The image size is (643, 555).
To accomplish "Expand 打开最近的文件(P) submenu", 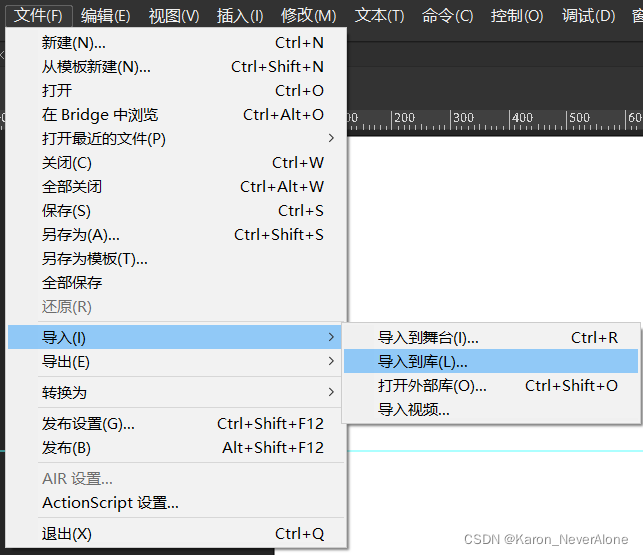I will tap(177, 139).
